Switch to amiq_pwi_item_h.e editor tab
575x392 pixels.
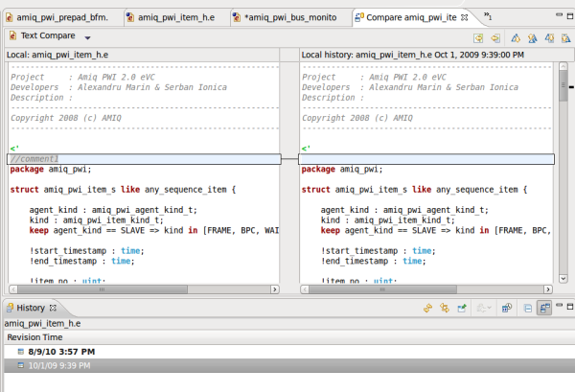176,17
